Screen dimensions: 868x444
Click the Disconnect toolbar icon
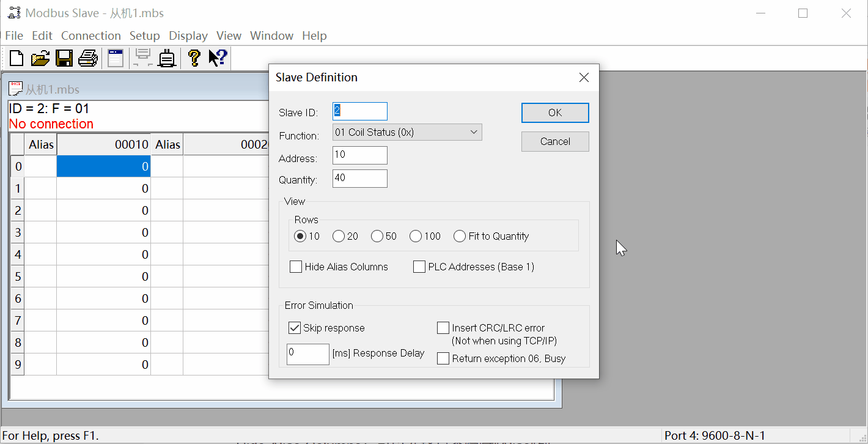(167, 58)
